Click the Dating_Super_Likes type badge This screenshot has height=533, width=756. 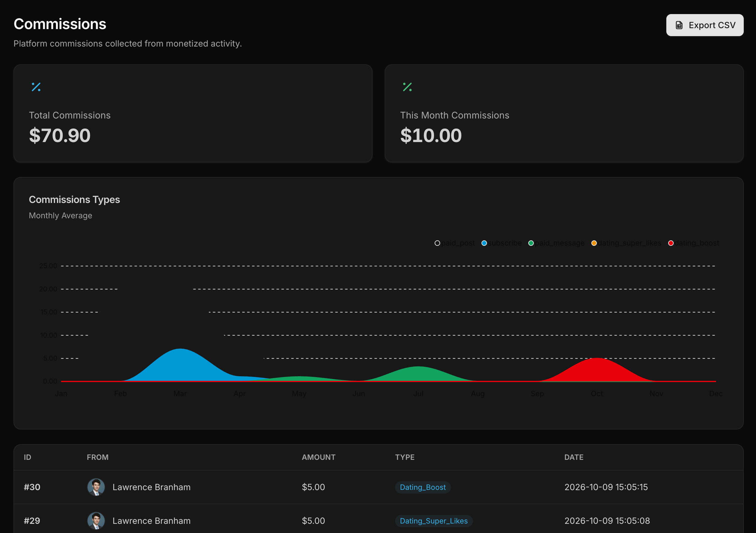434,521
